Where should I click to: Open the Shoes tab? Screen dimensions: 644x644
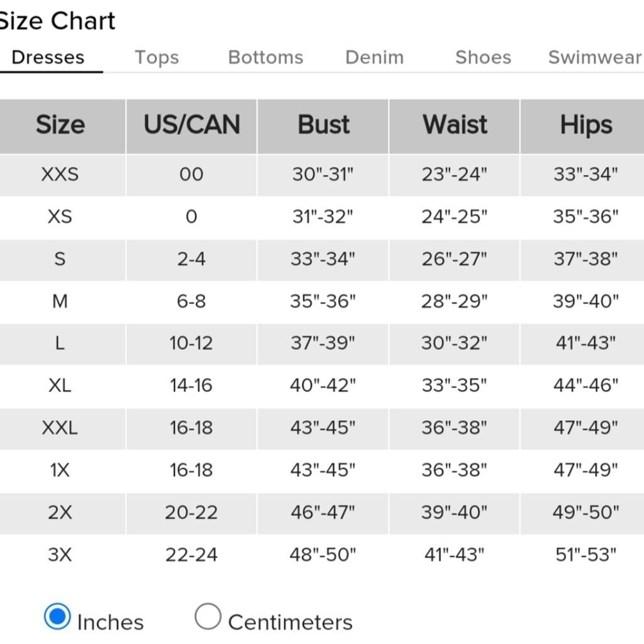coord(484,57)
